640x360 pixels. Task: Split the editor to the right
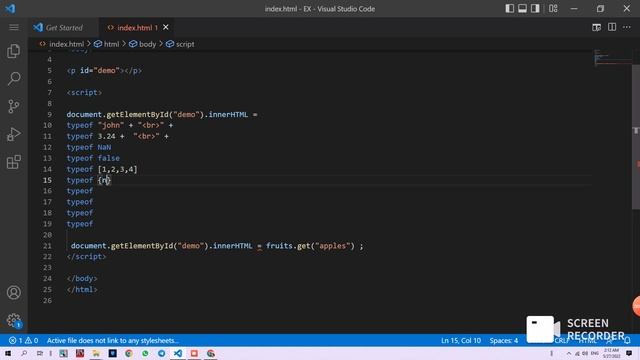pyautogui.click(x=612, y=27)
